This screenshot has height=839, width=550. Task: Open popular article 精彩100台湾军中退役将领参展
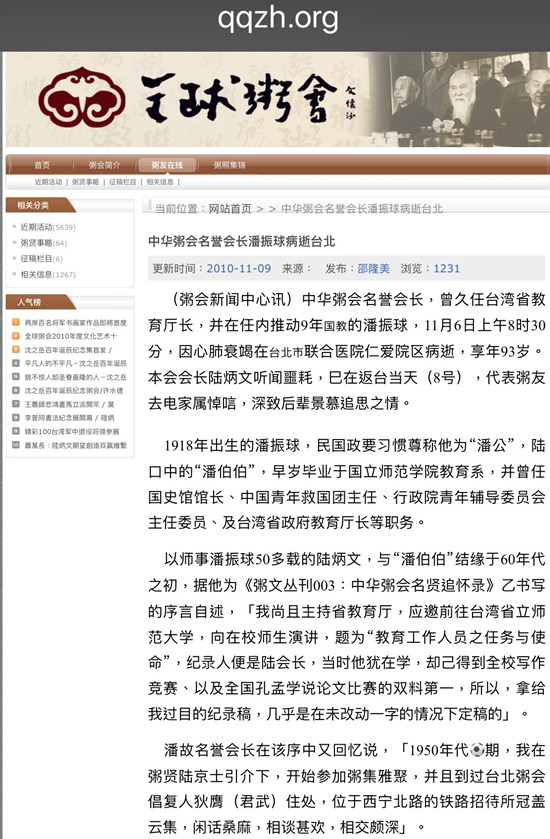pos(72,431)
